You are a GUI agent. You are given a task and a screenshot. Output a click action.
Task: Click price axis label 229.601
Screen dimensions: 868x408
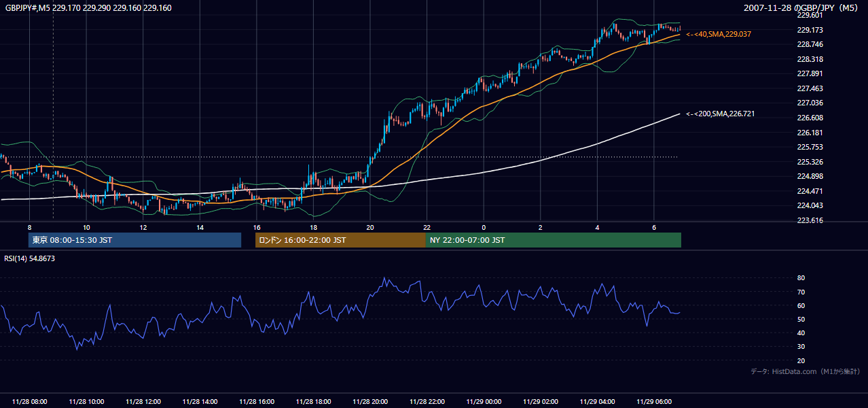click(x=810, y=15)
